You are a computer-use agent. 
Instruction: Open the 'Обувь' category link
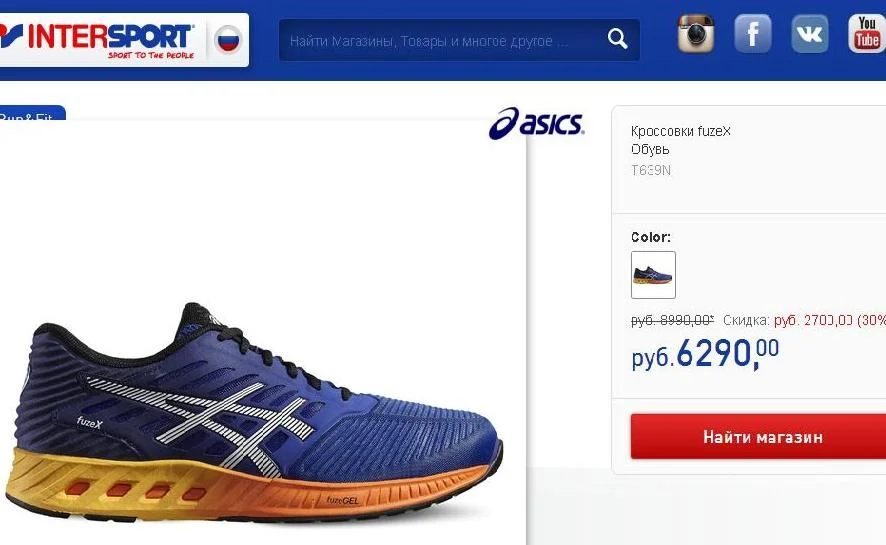click(650, 149)
